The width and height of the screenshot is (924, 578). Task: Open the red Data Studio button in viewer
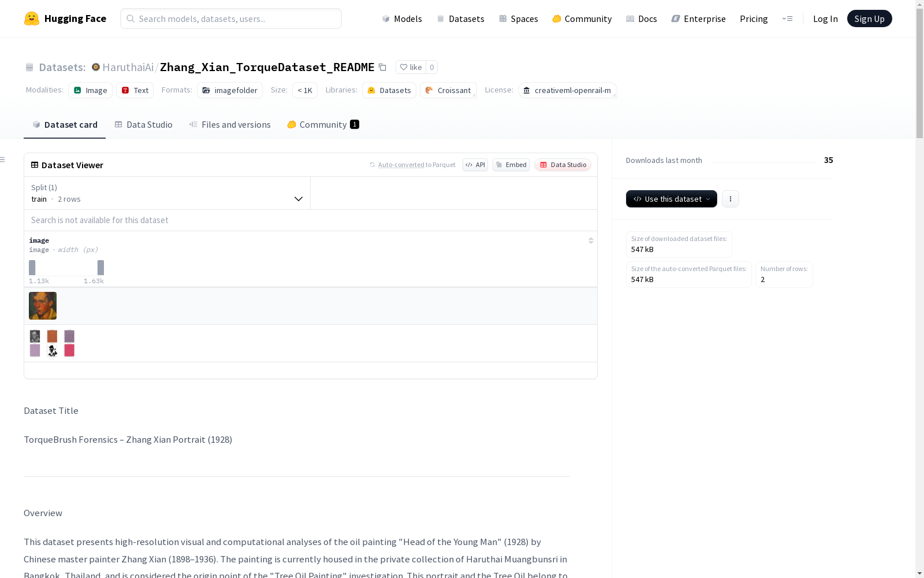coord(562,165)
